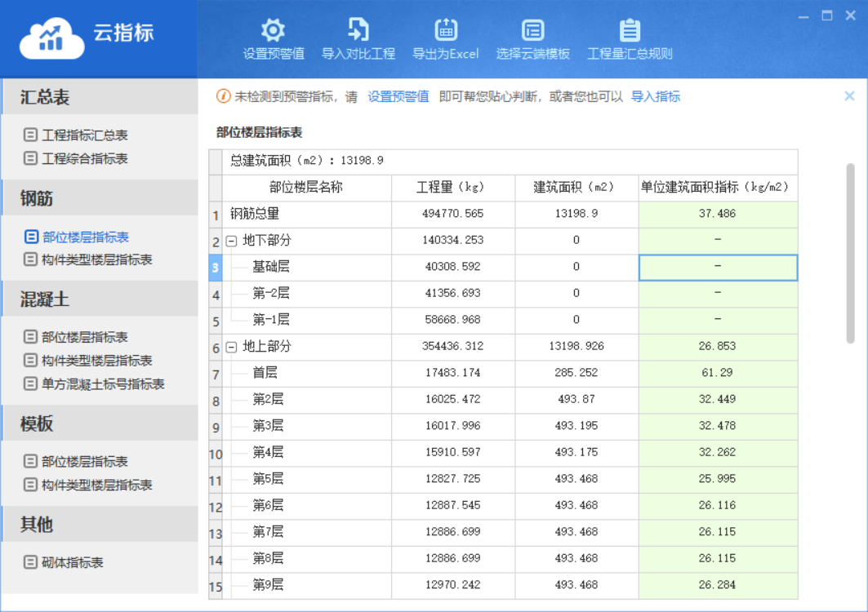Image resolution: width=868 pixels, height=612 pixels.
Task: Select the 第2层 row name
Action: coord(268,400)
